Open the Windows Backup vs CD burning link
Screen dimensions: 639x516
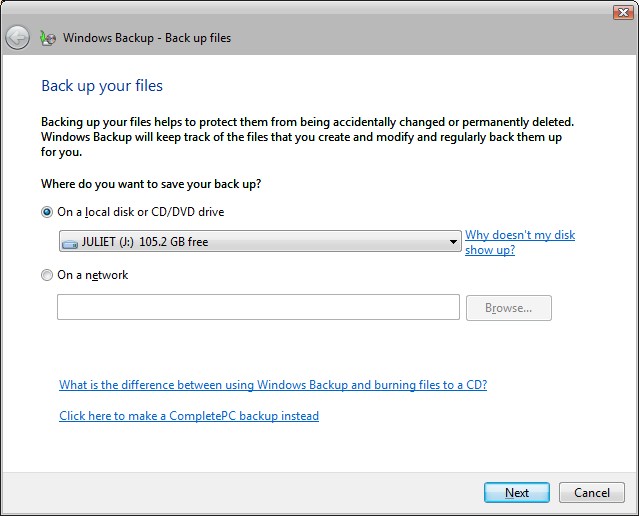[x=272, y=385]
